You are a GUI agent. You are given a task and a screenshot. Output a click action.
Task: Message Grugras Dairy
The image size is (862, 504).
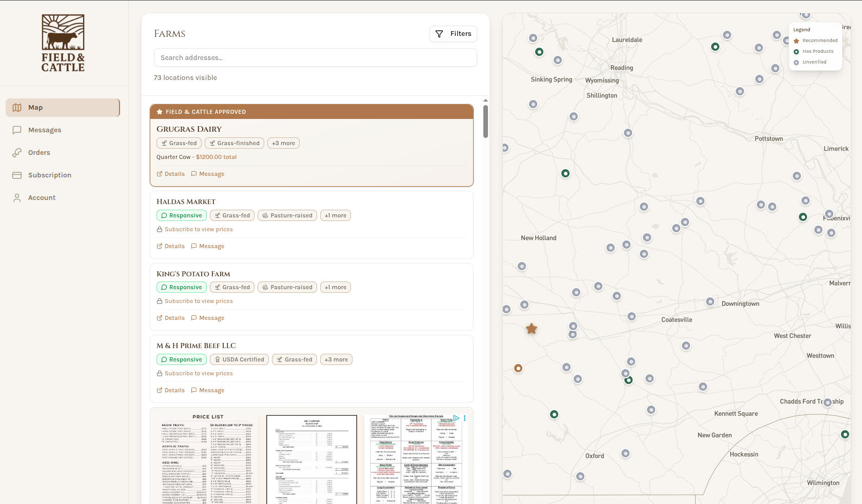click(208, 174)
